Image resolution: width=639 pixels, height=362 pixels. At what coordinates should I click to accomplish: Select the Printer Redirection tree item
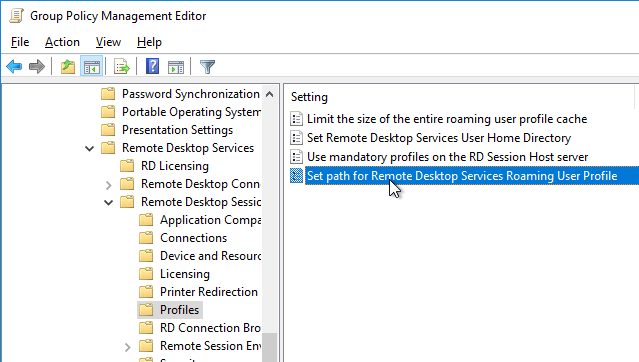209,291
